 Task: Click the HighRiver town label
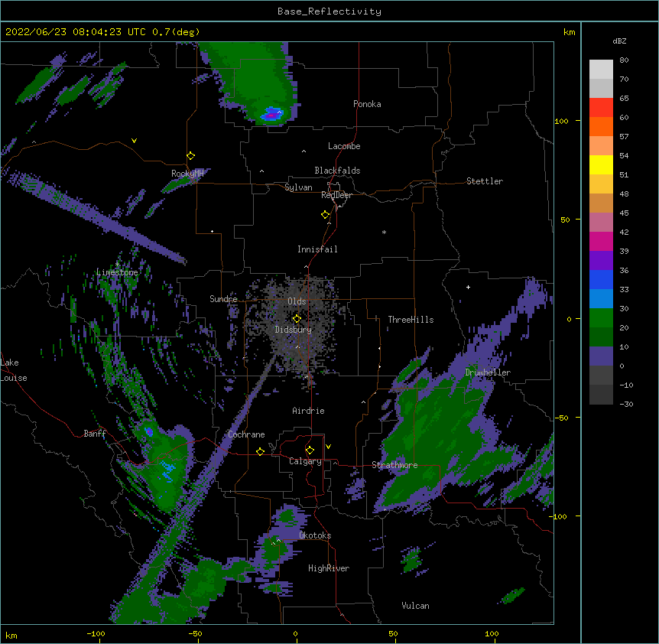(x=329, y=568)
